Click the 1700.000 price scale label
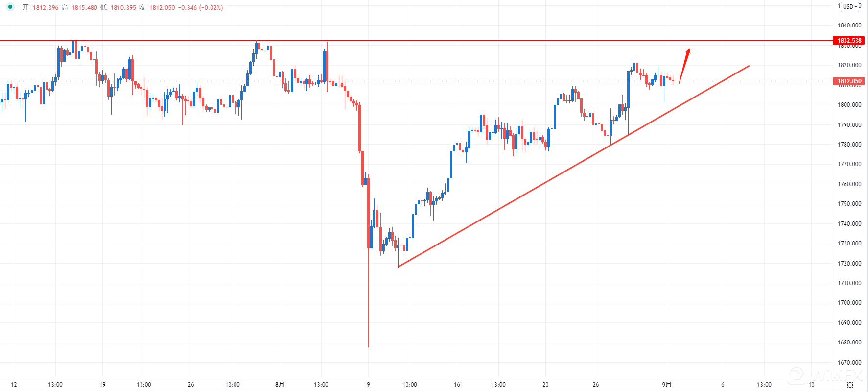 pyautogui.click(x=849, y=303)
